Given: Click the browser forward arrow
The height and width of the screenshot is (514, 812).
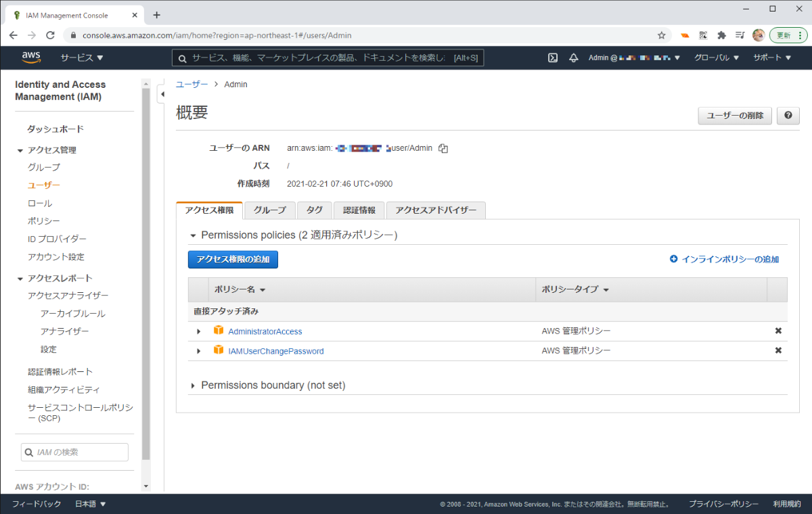Looking at the screenshot, I should pyautogui.click(x=32, y=35).
